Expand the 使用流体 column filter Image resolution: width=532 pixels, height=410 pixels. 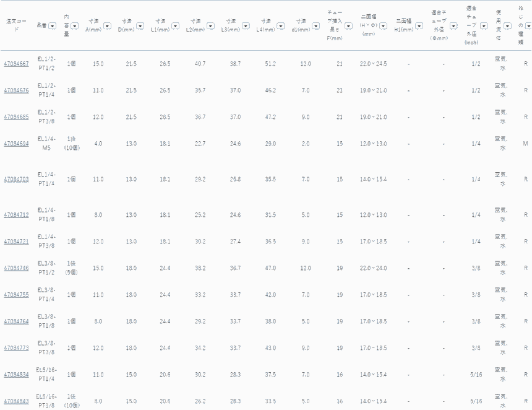point(507,26)
